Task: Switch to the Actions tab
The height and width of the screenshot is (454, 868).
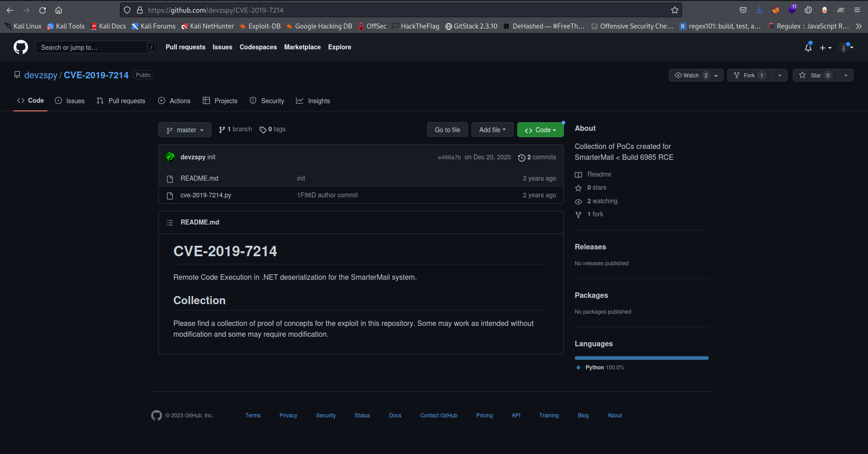Action: [174, 100]
